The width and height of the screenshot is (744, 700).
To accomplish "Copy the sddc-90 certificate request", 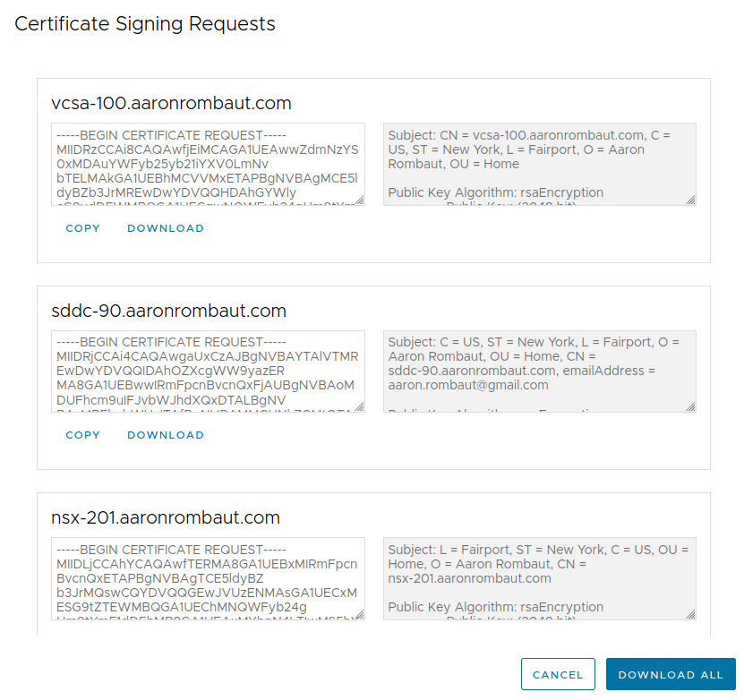I will click(83, 435).
